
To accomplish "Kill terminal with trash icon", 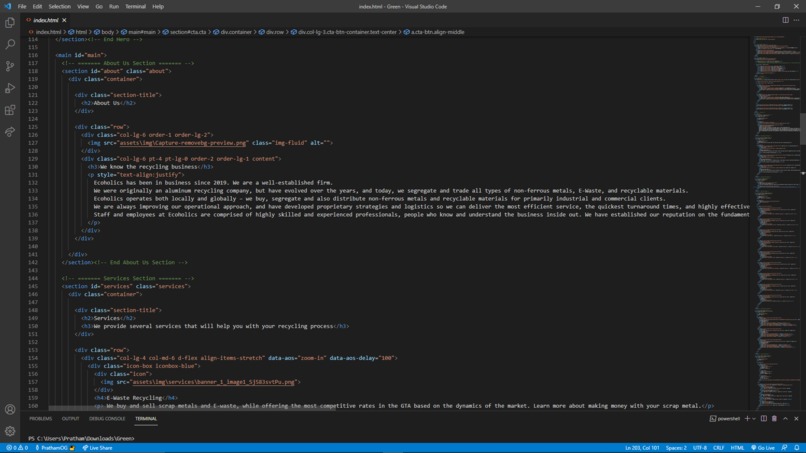I will click(774, 419).
